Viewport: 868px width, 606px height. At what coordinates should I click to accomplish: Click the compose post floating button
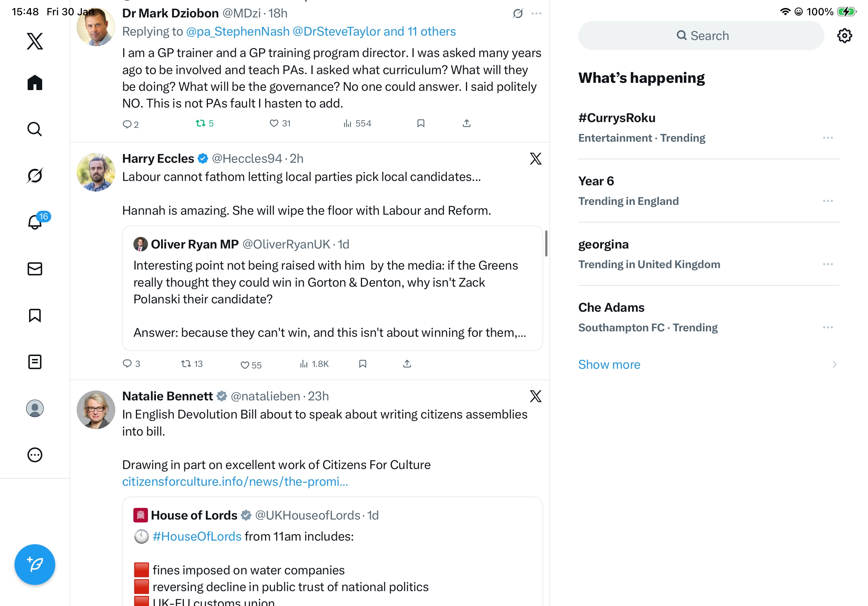(x=35, y=565)
